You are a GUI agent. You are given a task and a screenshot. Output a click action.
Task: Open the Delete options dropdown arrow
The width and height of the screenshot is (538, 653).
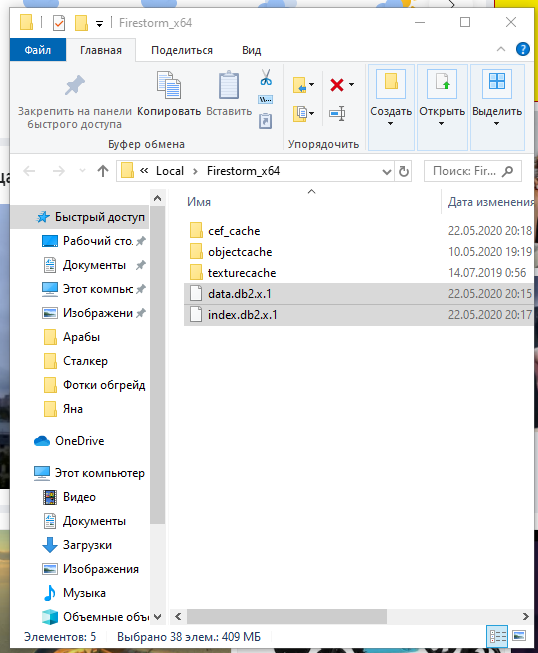[x=351, y=85]
